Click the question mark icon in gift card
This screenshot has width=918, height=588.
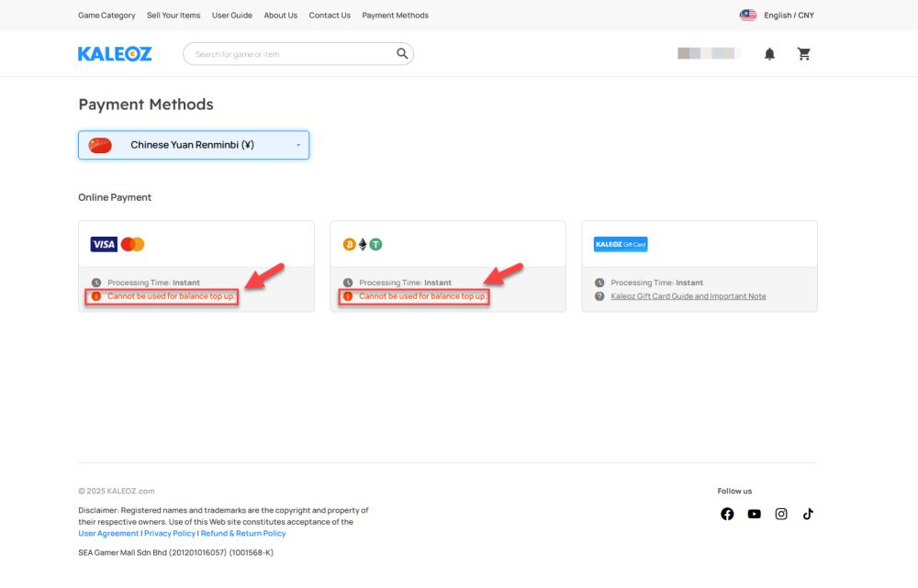click(x=599, y=296)
